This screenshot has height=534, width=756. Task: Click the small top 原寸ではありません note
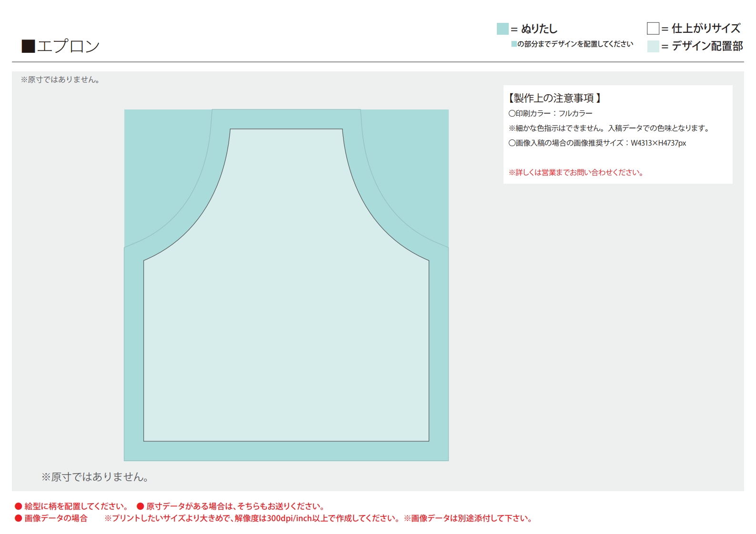point(60,80)
